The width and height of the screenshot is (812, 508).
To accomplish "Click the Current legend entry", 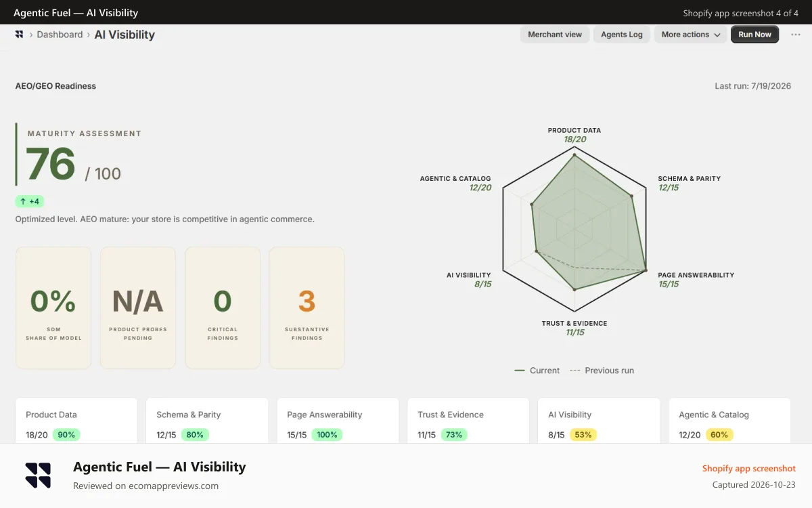I will (537, 371).
